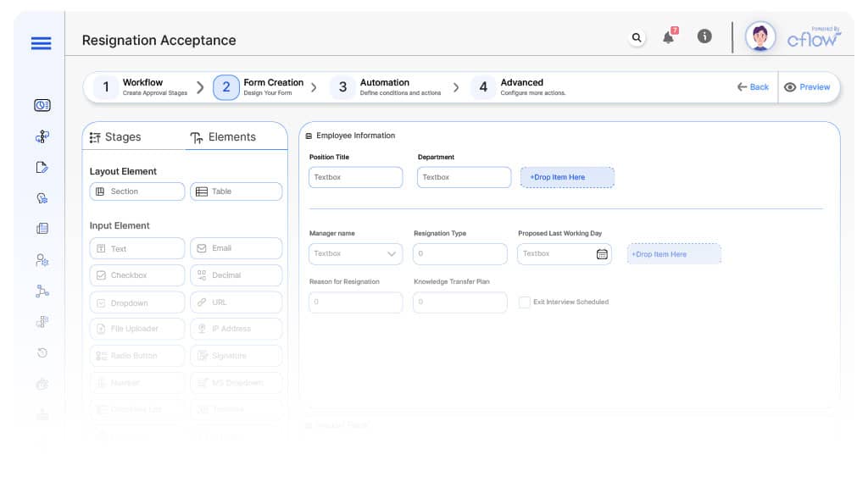Open the dashboard icon in sidebar
Screen dimensions: 868x488
42,105
